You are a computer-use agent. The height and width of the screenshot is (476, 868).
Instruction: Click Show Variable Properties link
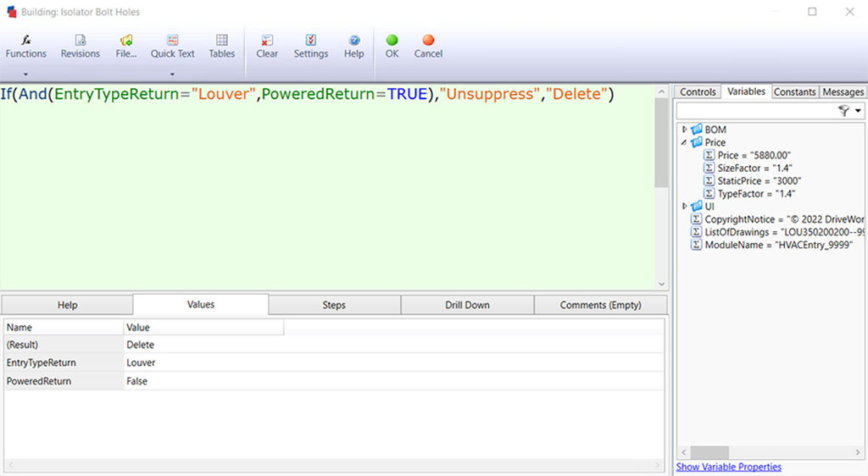(x=728, y=468)
